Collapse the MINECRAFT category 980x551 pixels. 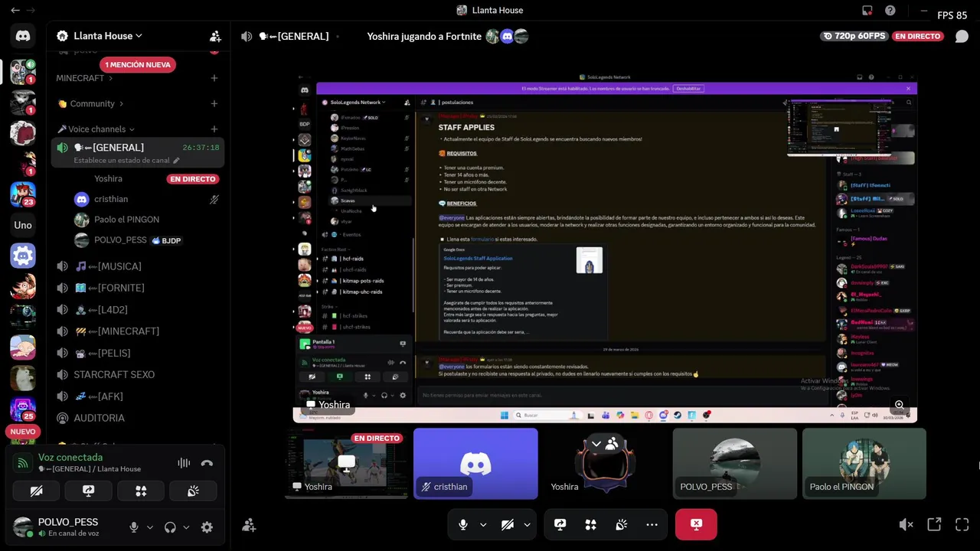pyautogui.click(x=84, y=78)
